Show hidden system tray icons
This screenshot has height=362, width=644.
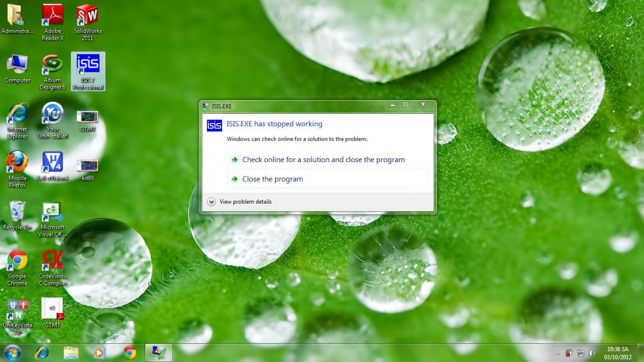[558, 353]
